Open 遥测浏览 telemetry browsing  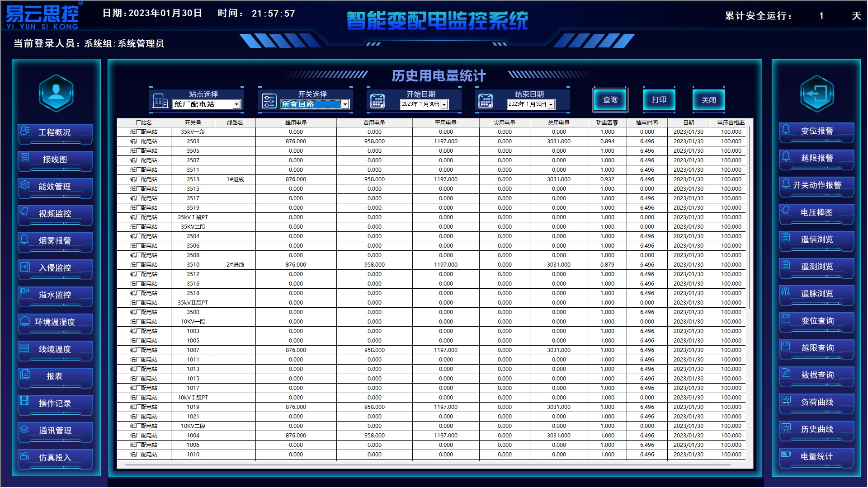pyautogui.click(x=816, y=267)
